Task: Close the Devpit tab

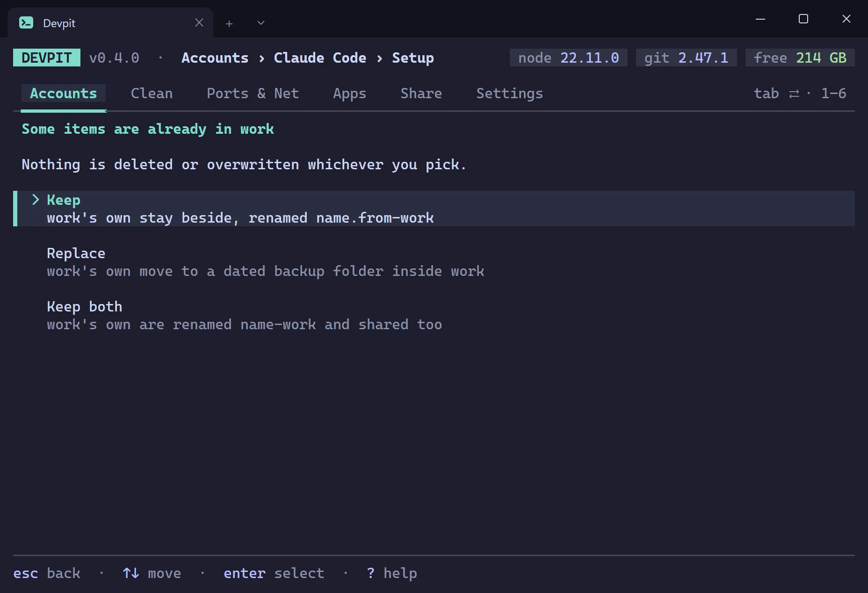Action: click(199, 22)
